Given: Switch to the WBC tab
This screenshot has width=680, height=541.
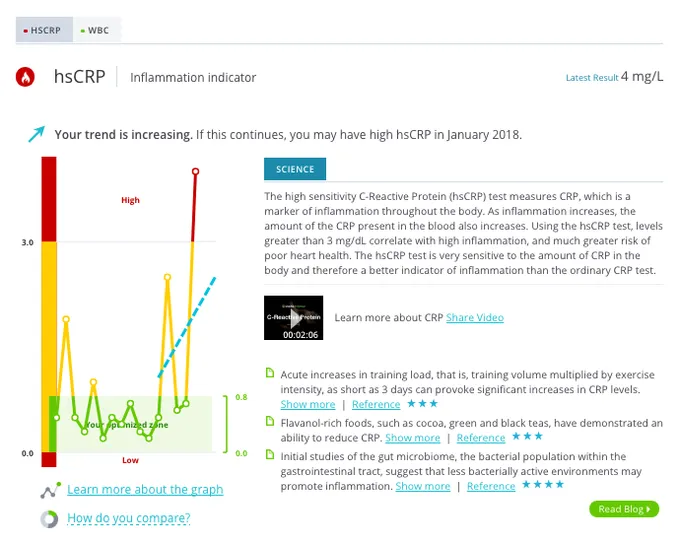Looking at the screenshot, I should point(95,30).
